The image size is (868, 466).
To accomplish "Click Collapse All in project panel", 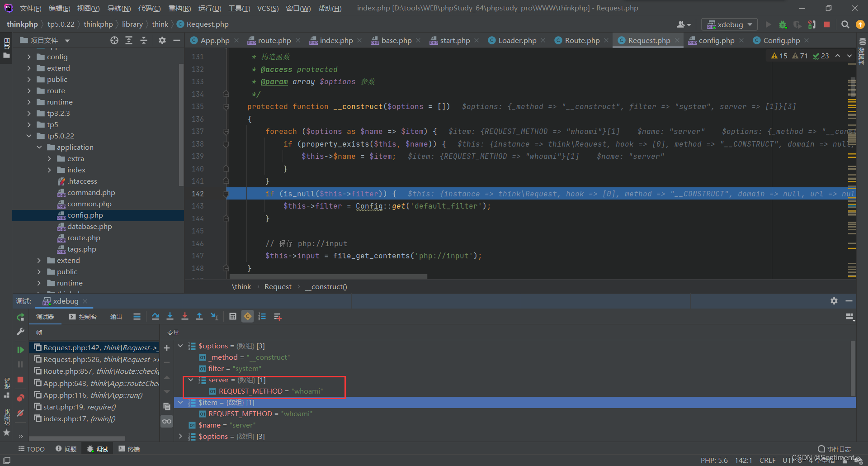I will (x=144, y=41).
